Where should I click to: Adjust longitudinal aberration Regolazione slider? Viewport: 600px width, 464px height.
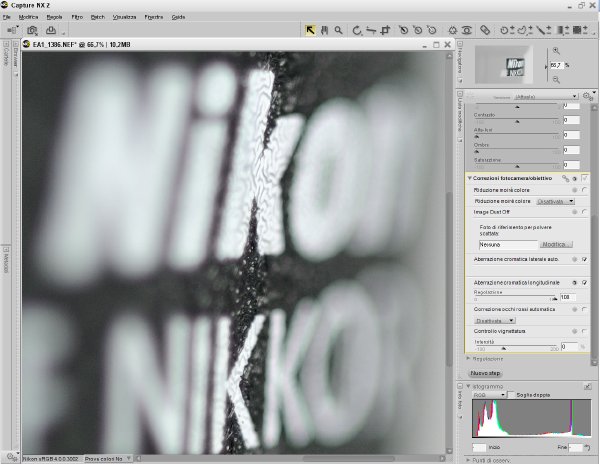(x=554, y=299)
